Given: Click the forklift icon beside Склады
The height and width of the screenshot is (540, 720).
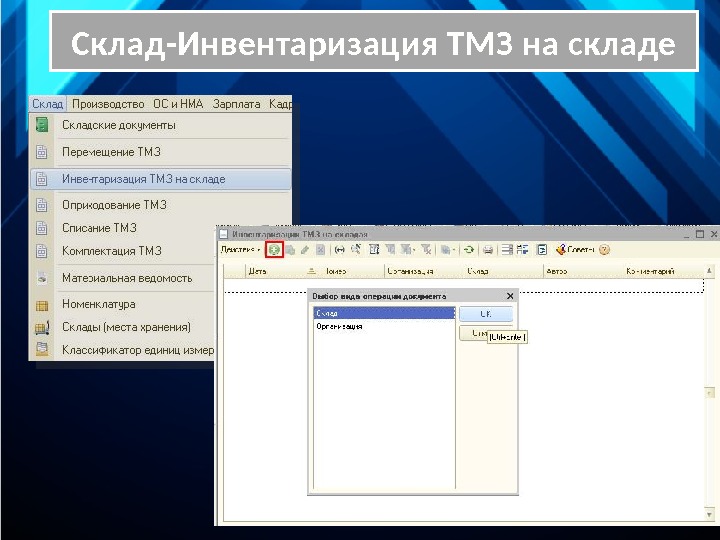Looking at the screenshot, I should [42, 327].
